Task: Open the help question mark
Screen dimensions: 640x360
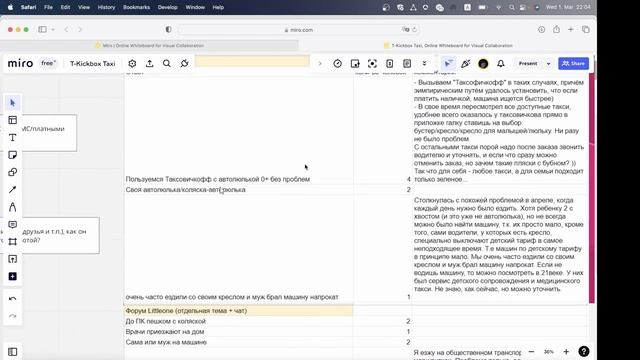Action: pyautogui.click(x=584, y=351)
